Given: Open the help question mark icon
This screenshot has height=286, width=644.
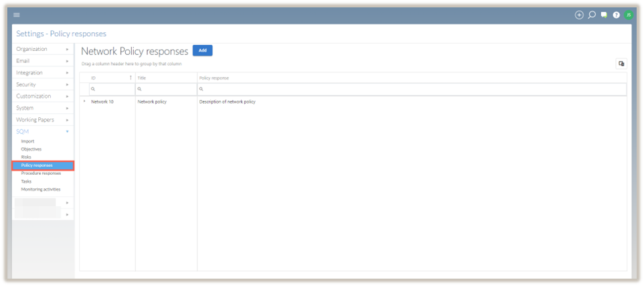Looking at the screenshot, I should click(x=616, y=15).
